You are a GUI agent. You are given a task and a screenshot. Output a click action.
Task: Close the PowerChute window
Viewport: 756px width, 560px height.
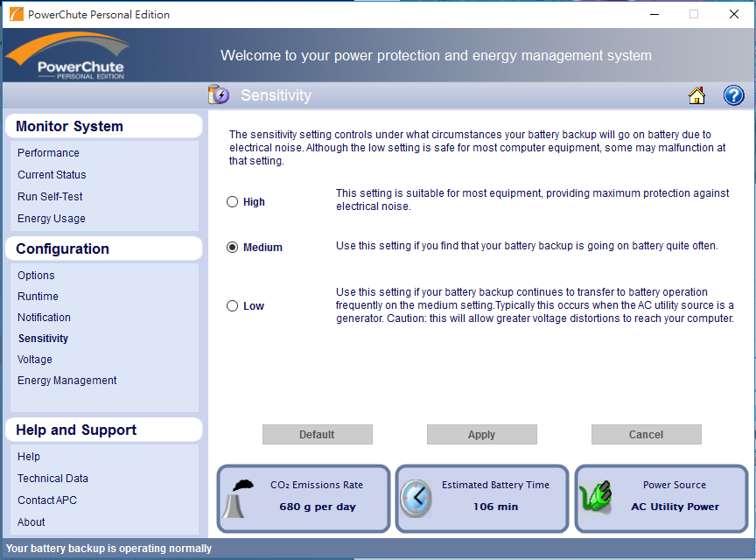coord(734,15)
